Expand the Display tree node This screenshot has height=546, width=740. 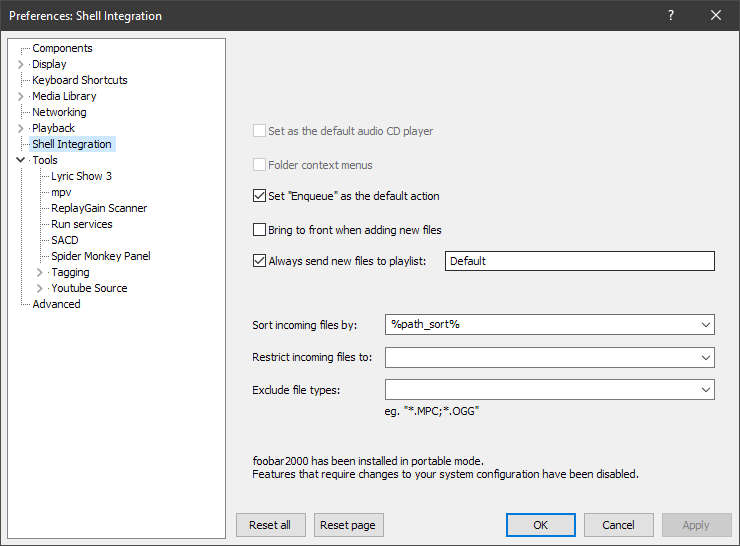tap(21, 64)
